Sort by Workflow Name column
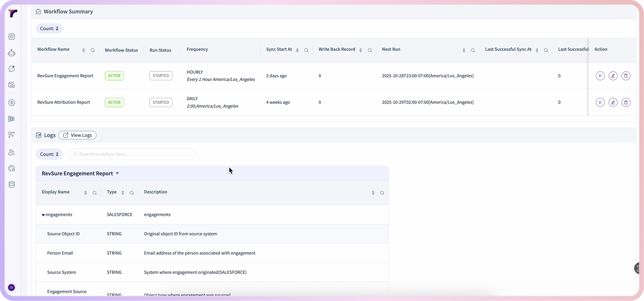Image resolution: width=644 pixels, height=301 pixels. click(x=84, y=50)
